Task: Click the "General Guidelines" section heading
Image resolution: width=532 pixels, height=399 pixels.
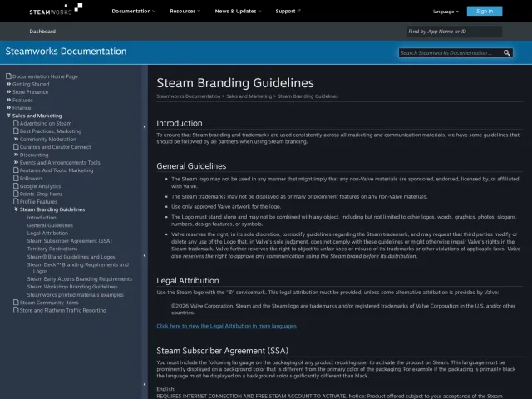Action: pos(191,166)
